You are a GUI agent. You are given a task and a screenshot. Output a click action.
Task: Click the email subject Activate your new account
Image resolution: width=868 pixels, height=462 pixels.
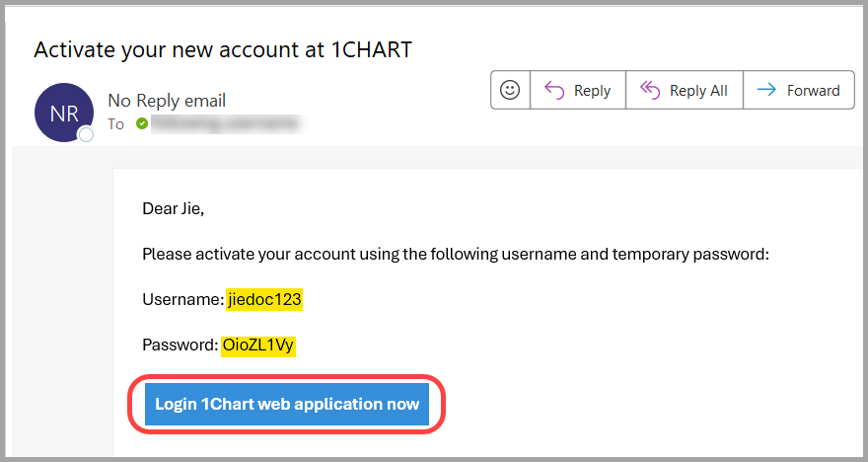click(x=223, y=50)
